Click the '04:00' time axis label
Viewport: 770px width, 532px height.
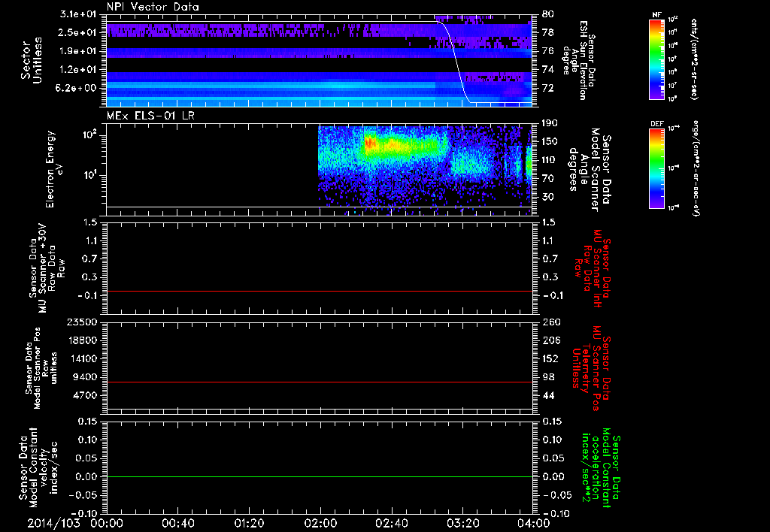(534, 523)
